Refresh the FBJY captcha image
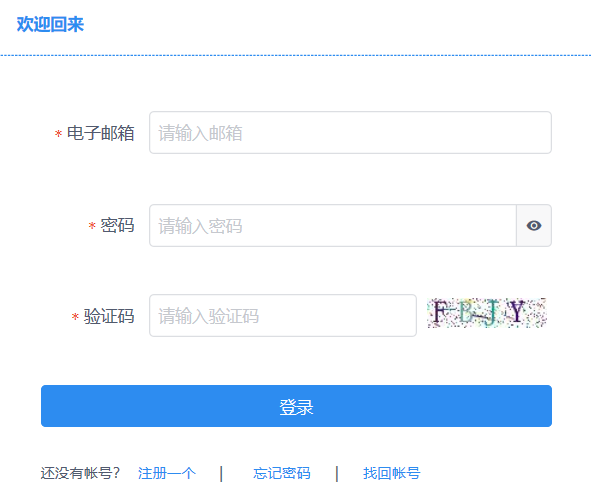 (x=487, y=313)
